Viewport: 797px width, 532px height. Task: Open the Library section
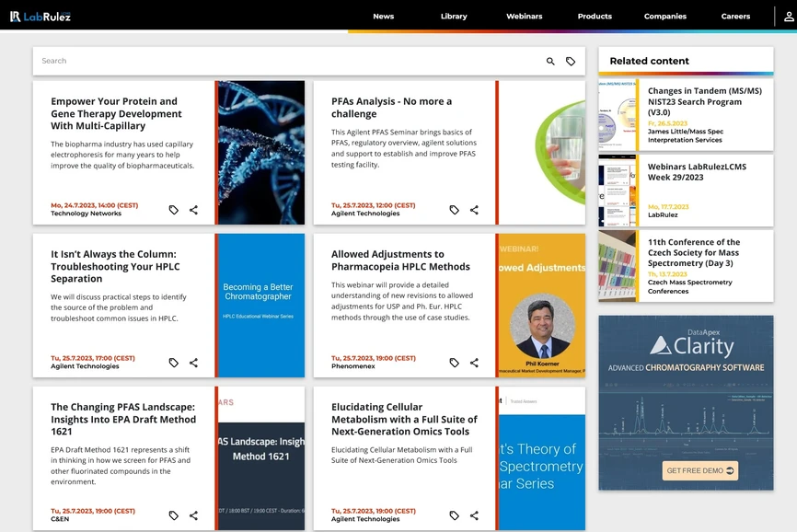pyautogui.click(x=454, y=16)
